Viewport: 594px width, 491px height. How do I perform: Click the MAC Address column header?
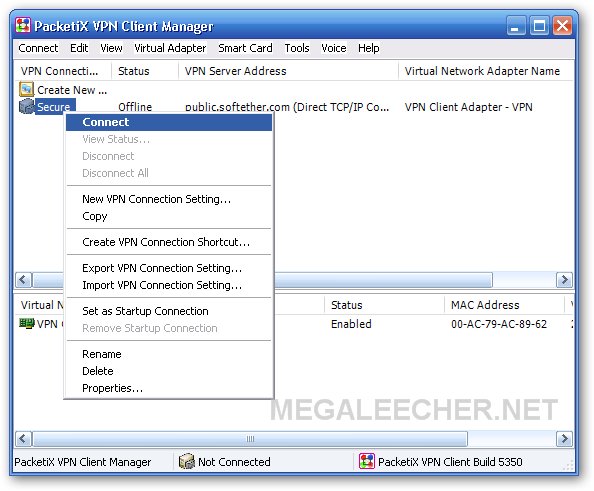click(x=504, y=305)
